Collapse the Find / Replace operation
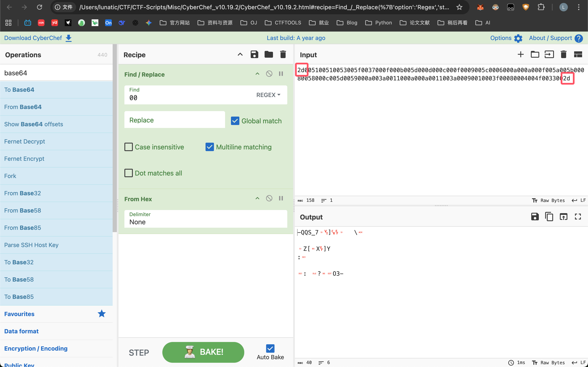Viewport: 588px width, 367px height. click(x=257, y=74)
